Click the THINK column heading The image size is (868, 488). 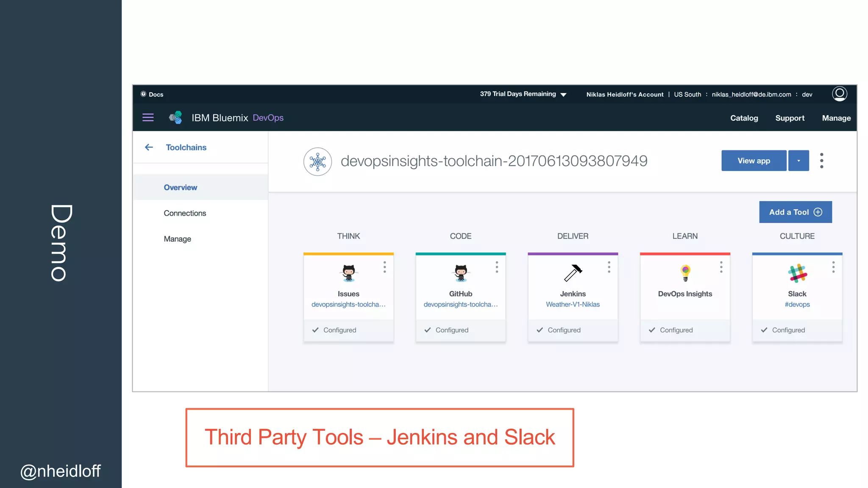pyautogui.click(x=348, y=236)
